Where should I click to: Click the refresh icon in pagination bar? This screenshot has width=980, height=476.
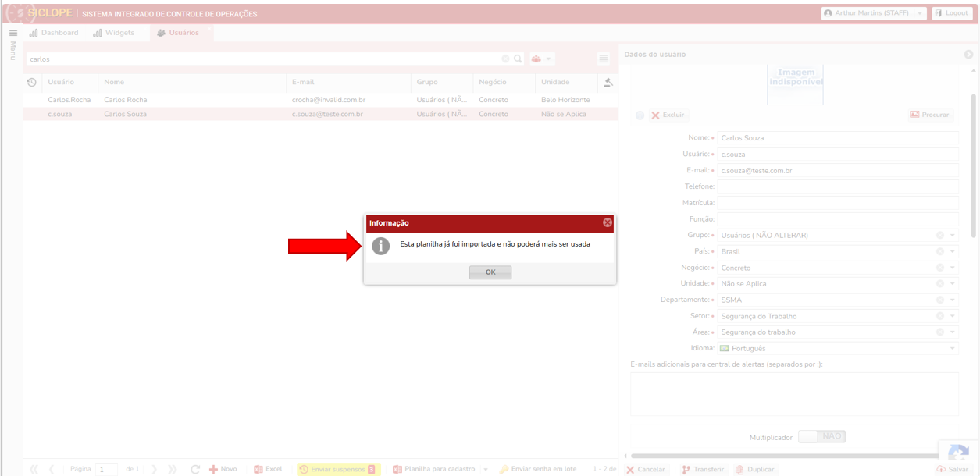point(195,469)
